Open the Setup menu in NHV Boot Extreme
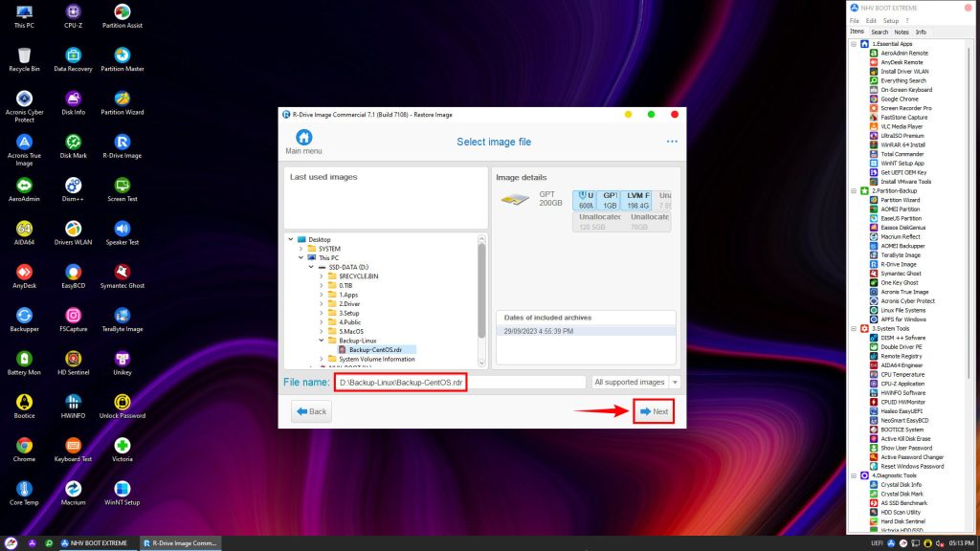The width and height of the screenshot is (980, 551). coord(891,21)
